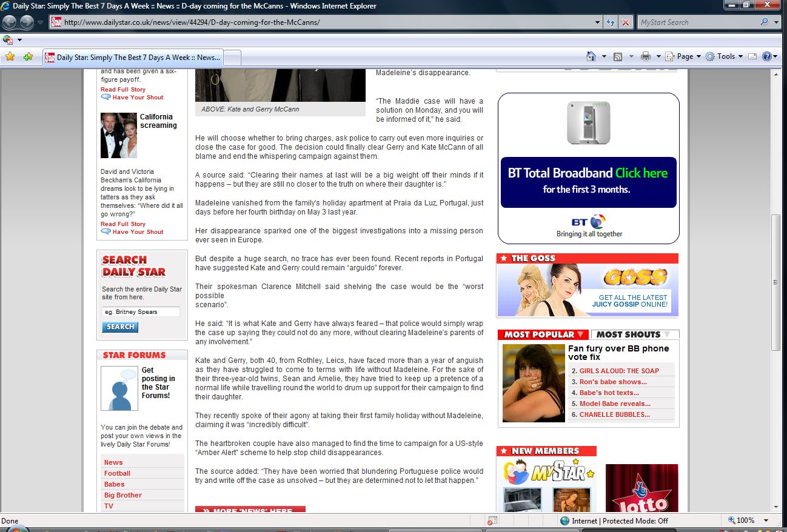Click the Home page icon
Viewport: 787px width, 532px height.
pyautogui.click(x=591, y=56)
